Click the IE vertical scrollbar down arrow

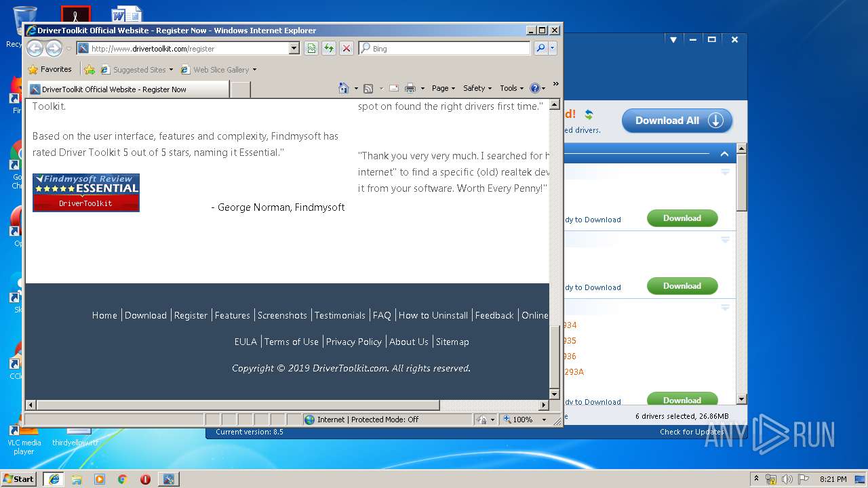click(x=554, y=394)
